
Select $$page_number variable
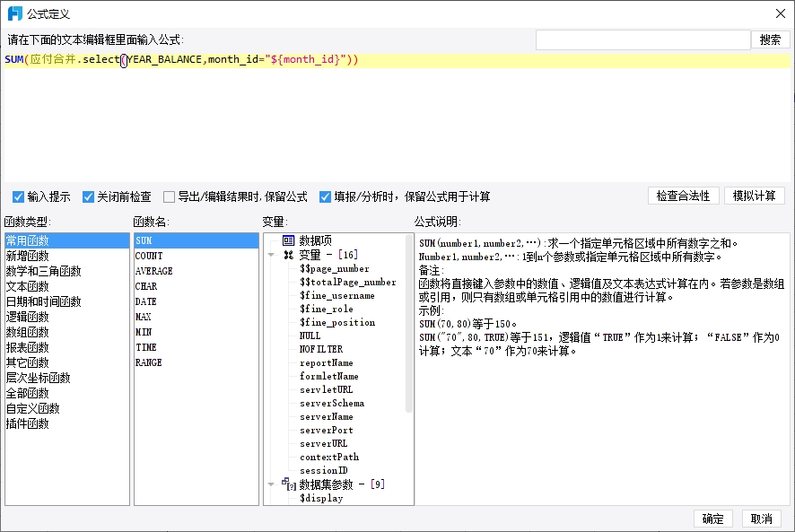click(334, 268)
